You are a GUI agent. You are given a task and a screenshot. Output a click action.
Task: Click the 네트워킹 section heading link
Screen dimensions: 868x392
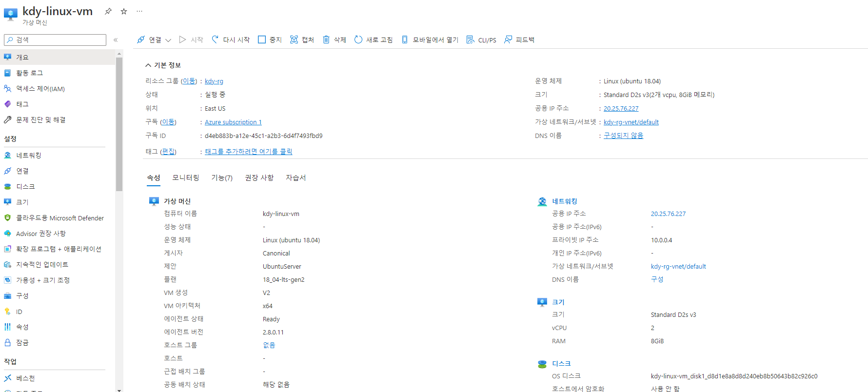(x=565, y=201)
